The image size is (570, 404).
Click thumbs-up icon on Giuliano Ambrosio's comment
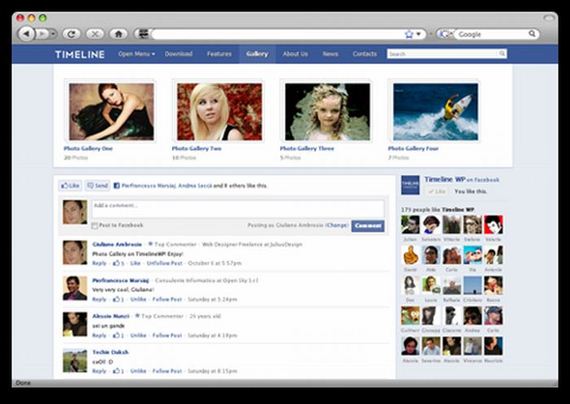click(x=116, y=263)
